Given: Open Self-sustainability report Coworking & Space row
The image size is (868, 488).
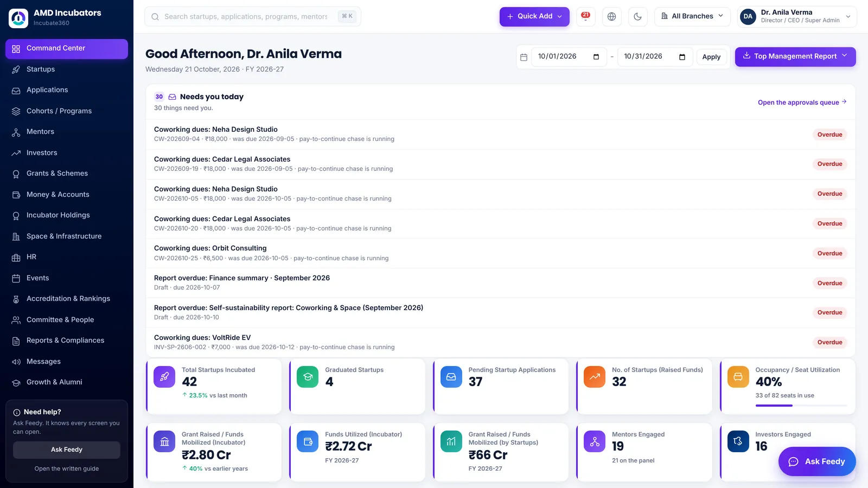Looking at the screenshot, I should [500, 313].
